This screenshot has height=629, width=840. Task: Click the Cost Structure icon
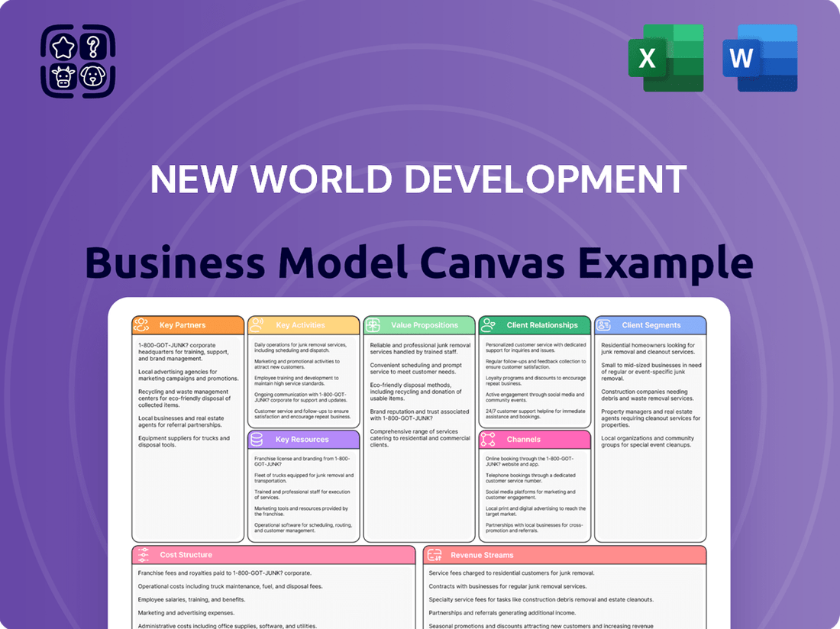point(142,555)
